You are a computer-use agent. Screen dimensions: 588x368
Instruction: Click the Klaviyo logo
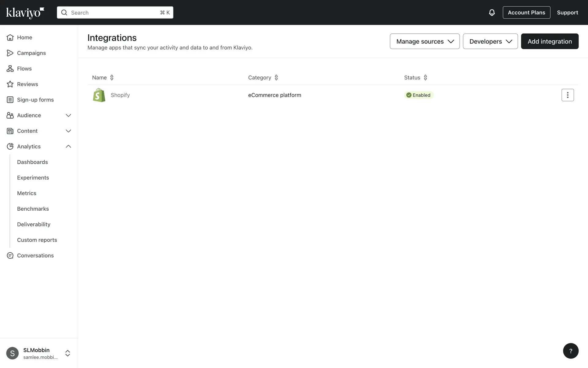coord(25,13)
